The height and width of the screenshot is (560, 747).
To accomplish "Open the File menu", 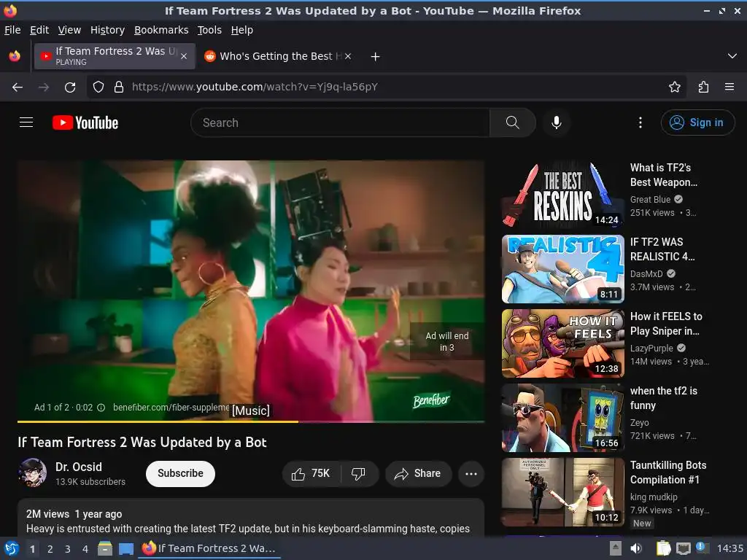I will (x=12, y=30).
